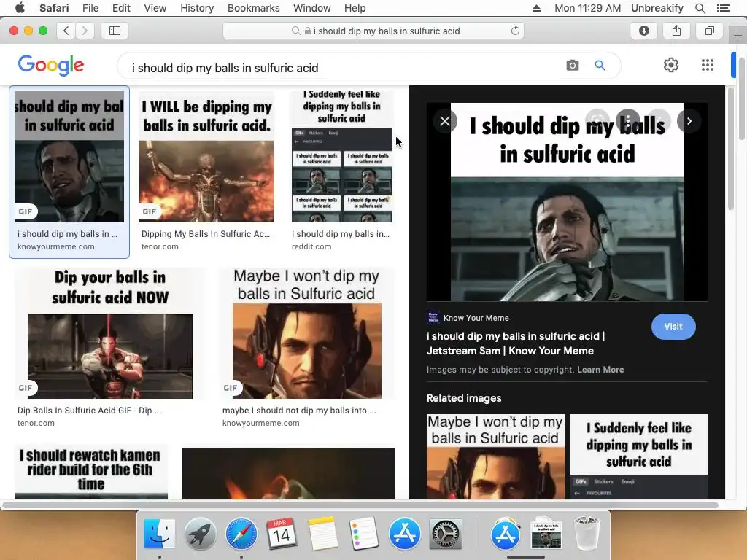Click 'Dipping My Balls In Sulfuric Ac...' title
Viewport: 747px width, 560px height.
coord(205,234)
